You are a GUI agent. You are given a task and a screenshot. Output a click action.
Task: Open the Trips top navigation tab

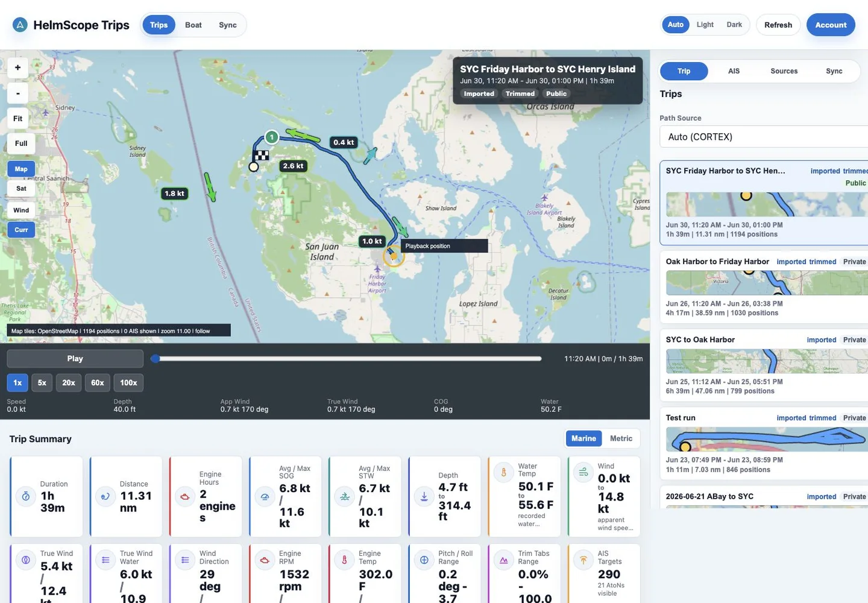[159, 25]
